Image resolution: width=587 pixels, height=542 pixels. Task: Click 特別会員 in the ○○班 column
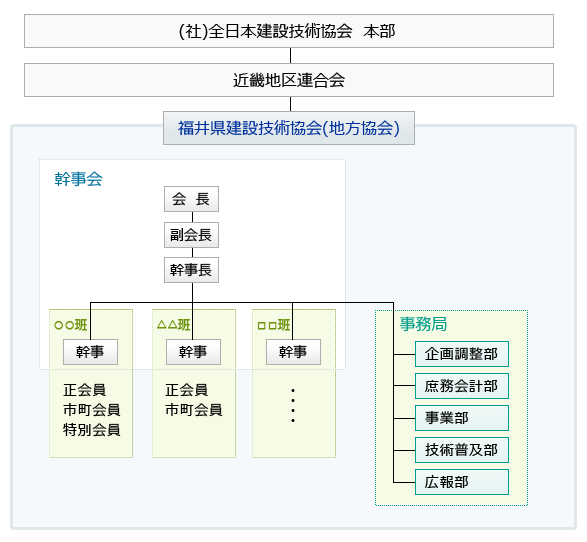[x=91, y=430]
